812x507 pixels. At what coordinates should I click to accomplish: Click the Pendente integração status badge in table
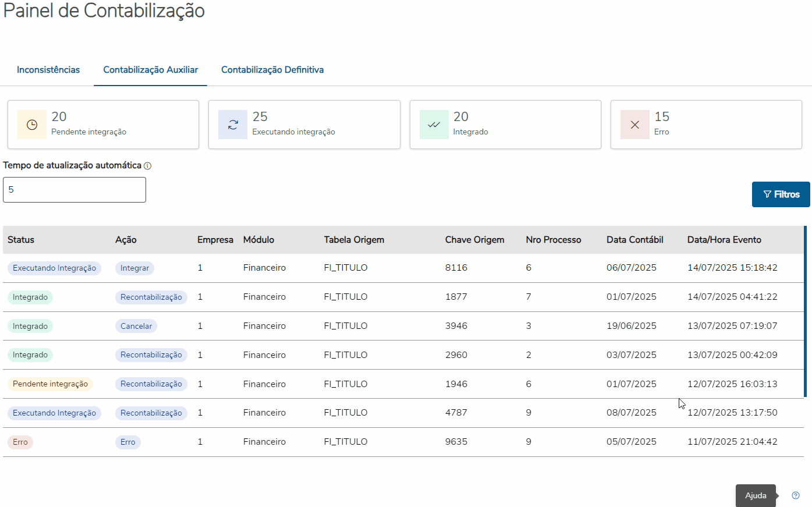point(50,384)
